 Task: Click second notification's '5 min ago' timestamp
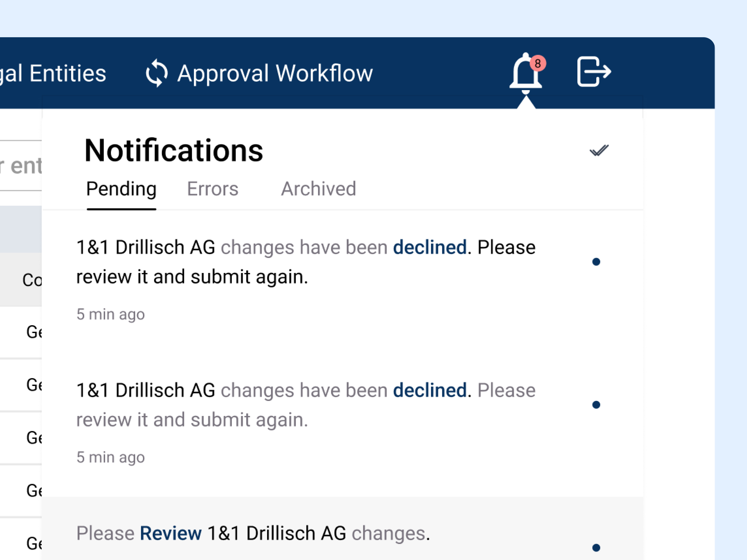coord(110,457)
